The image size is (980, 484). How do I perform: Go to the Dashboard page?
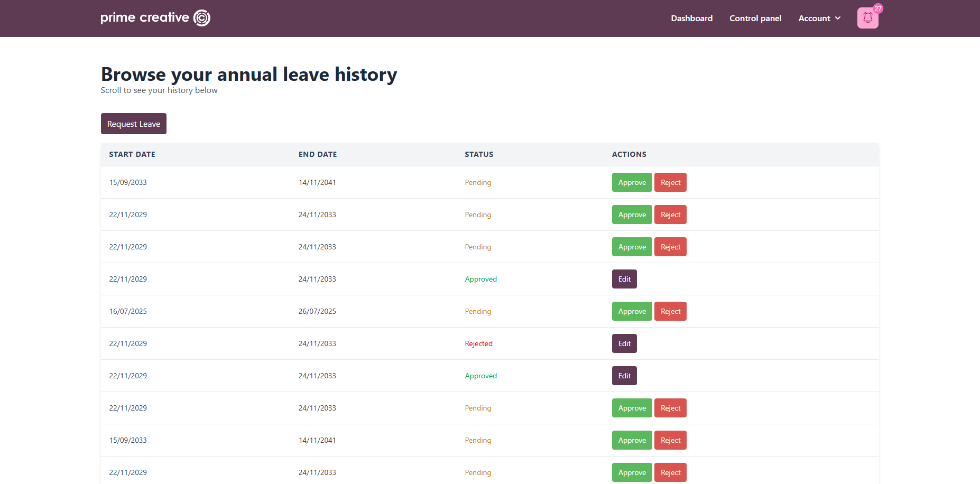tap(691, 18)
